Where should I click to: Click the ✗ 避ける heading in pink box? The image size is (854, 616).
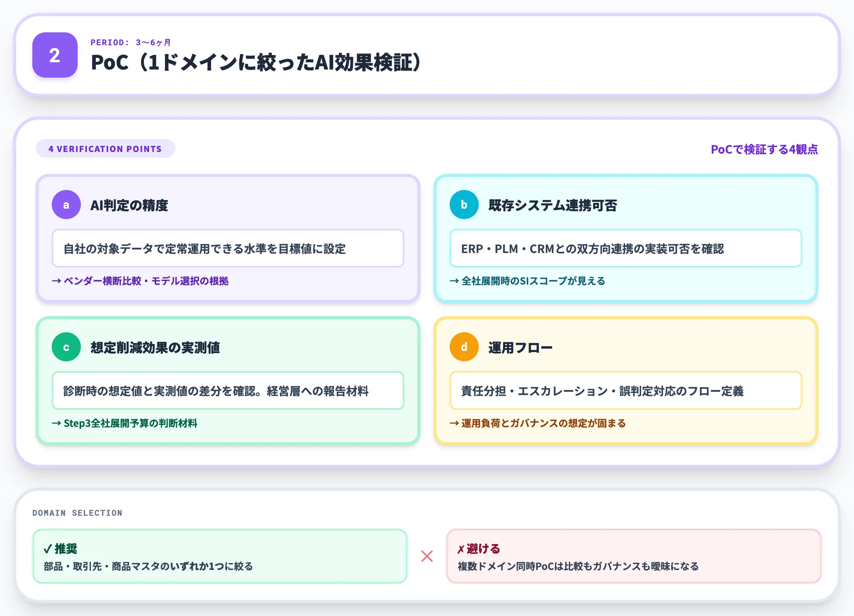pos(479,548)
